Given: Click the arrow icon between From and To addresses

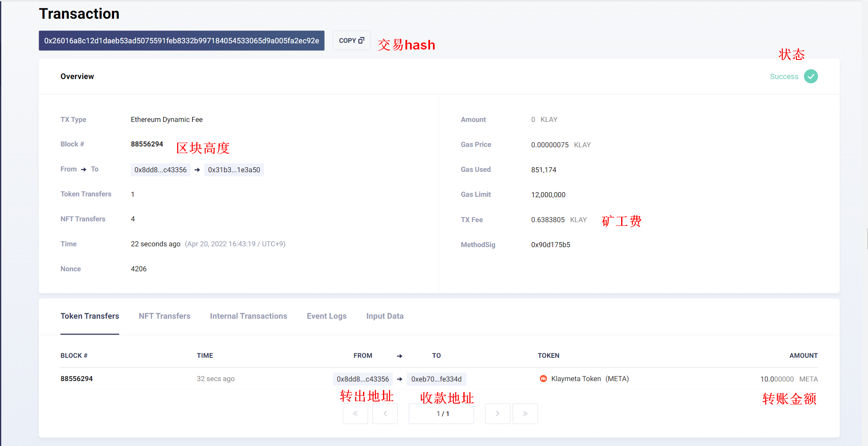Looking at the screenshot, I should click(197, 170).
